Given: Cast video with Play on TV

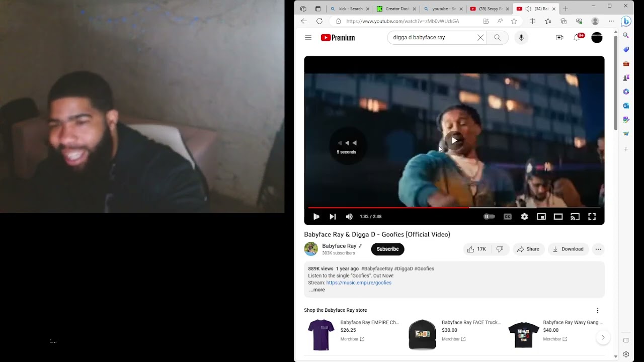Looking at the screenshot, I should point(575,217).
